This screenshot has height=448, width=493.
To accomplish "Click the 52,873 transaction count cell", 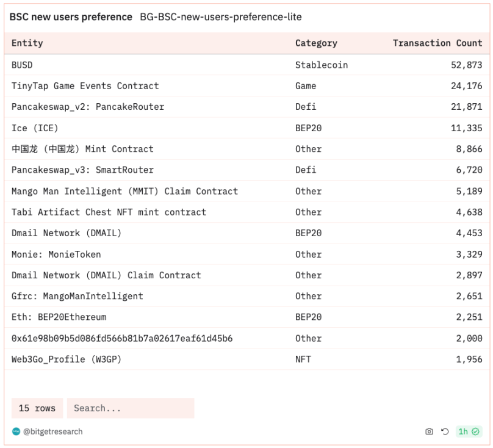I will [x=466, y=65].
